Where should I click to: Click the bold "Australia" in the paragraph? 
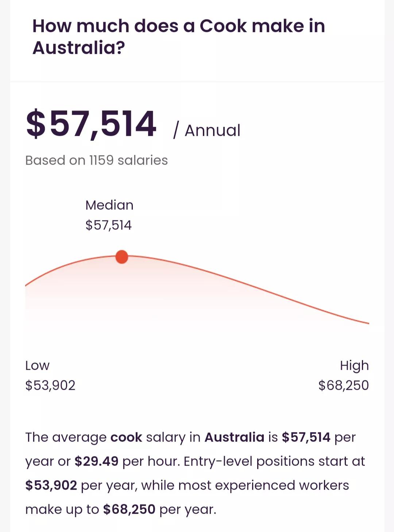click(234, 437)
